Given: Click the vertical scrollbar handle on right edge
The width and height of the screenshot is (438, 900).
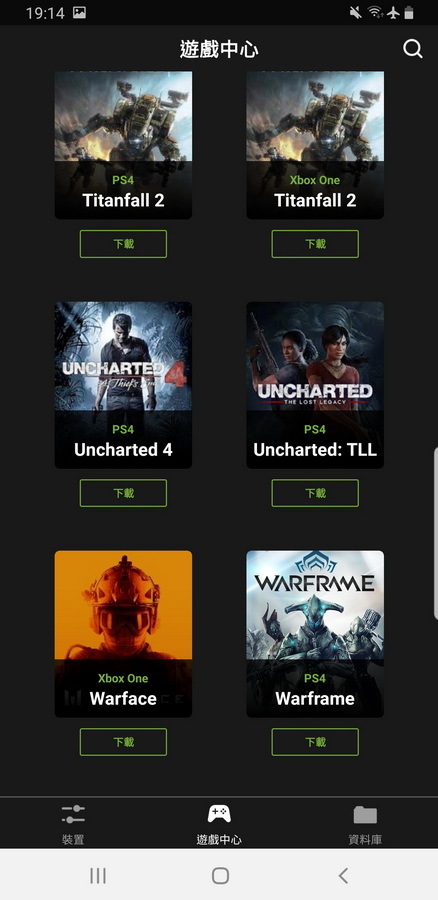Looking at the screenshot, I should [436, 533].
